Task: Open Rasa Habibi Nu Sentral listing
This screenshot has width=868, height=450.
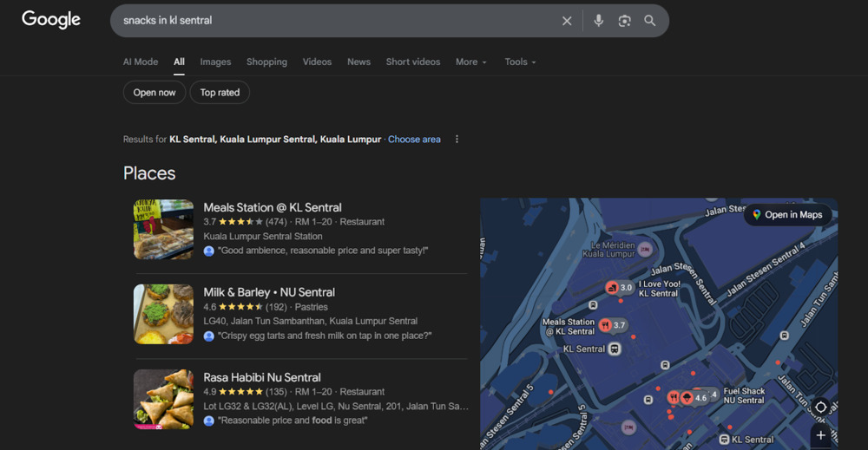Action: pyautogui.click(x=262, y=377)
